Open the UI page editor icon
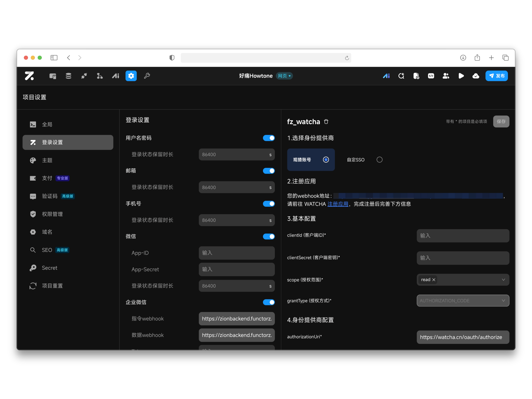This screenshot has width=532, height=399. (53, 76)
